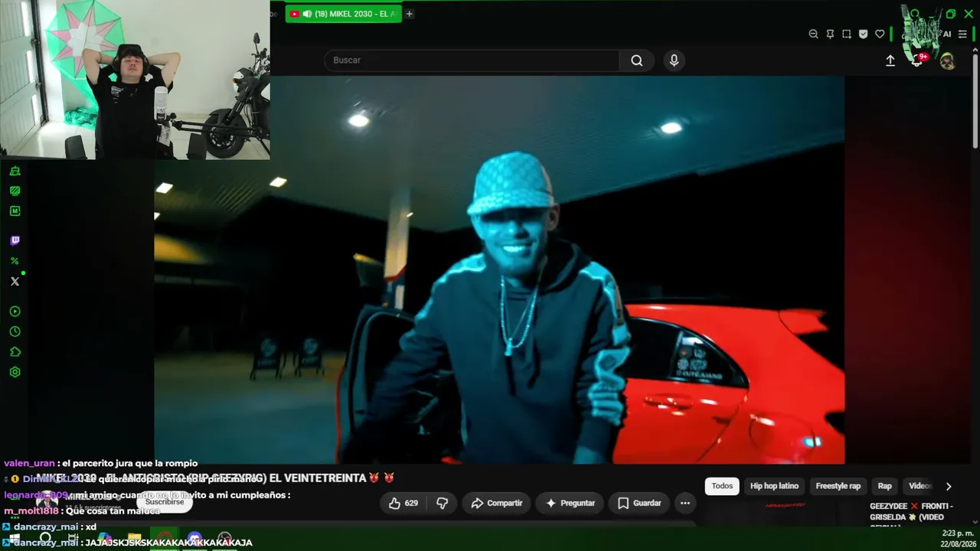Open the percent deals icon in sidebar
The image size is (980, 551).
15,261
